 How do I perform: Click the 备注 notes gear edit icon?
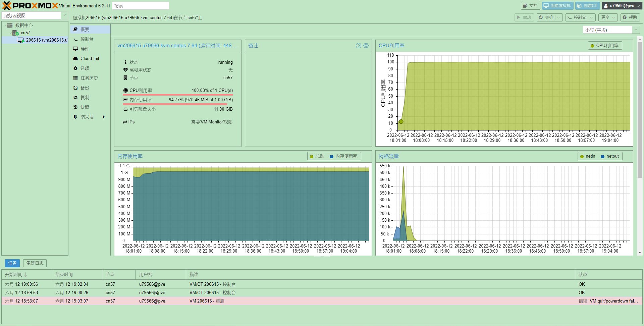366,46
